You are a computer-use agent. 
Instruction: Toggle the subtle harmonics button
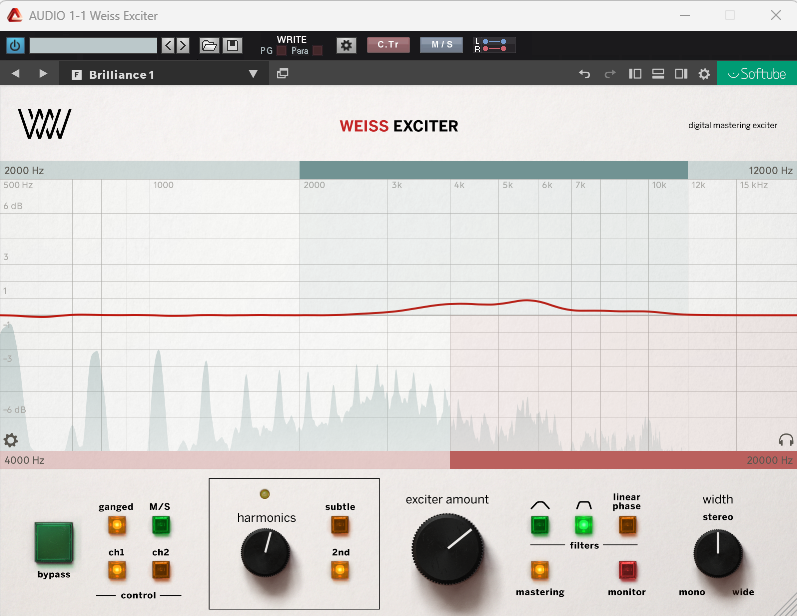[340, 525]
